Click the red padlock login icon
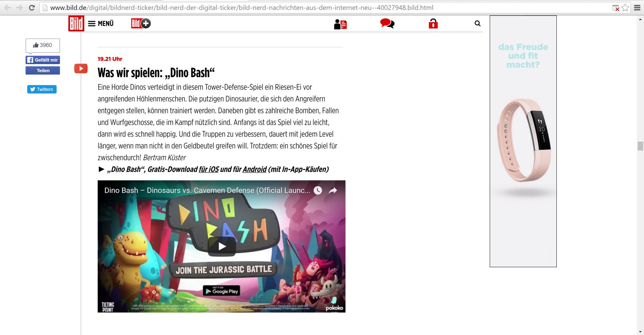The width and height of the screenshot is (644, 335). click(433, 23)
